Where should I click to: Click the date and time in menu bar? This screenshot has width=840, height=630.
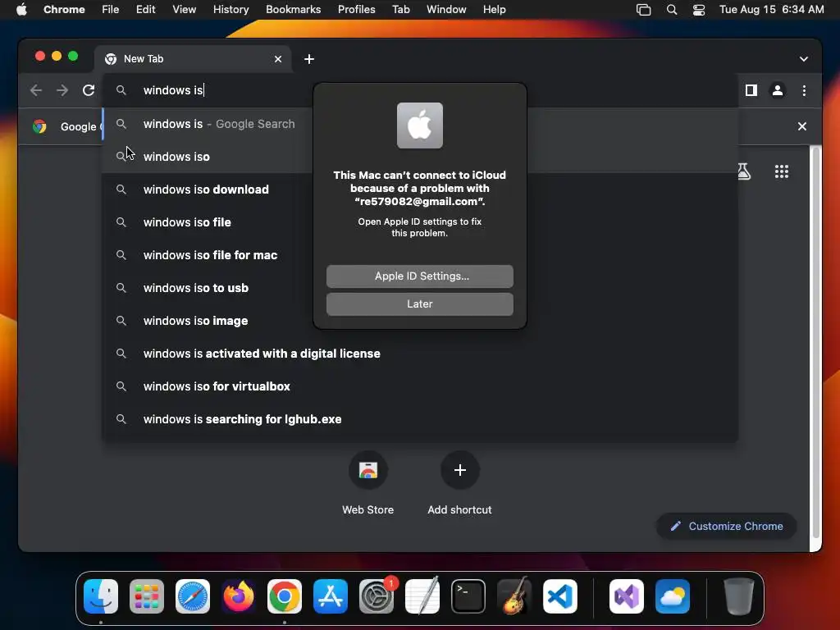(x=771, y=10)
